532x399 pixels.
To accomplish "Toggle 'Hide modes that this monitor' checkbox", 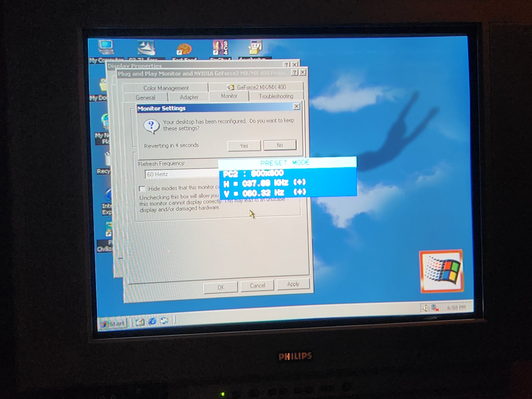I will tap(142, 189).
